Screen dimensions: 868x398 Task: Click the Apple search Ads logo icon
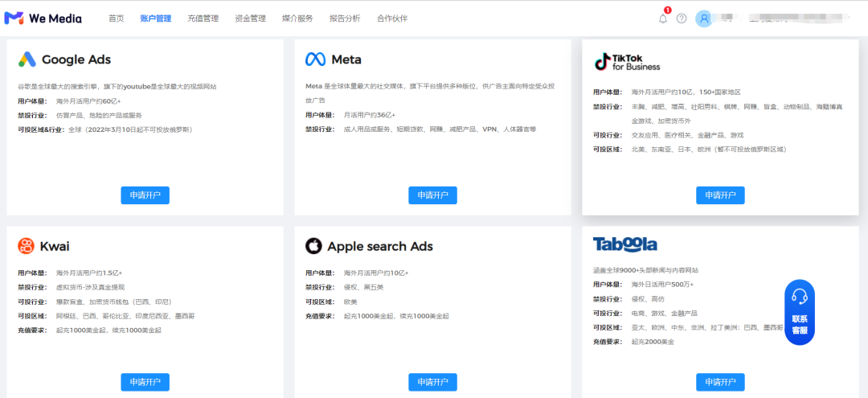(x=313, y=246)
